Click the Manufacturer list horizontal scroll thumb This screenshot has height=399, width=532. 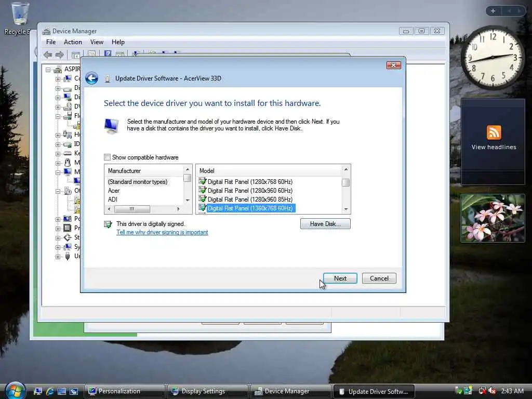(x=132, y=209)
